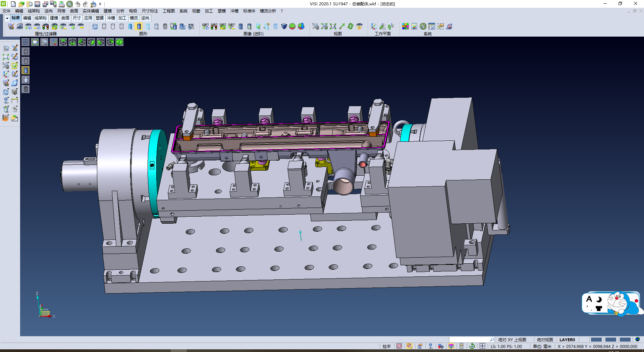
Task: Click the solid green cube view icon
Action: click(x=119, y=42)
